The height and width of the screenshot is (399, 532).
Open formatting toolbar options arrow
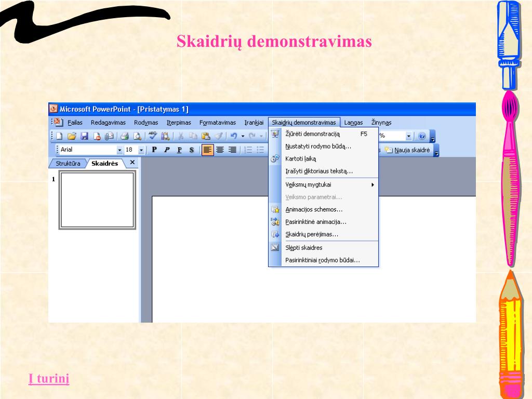click(436, 150)
